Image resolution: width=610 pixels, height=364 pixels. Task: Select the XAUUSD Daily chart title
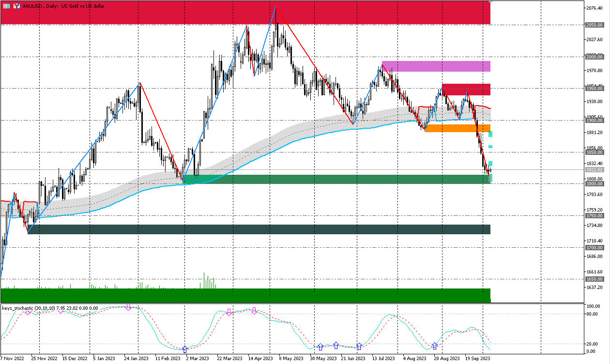point(63,6)
